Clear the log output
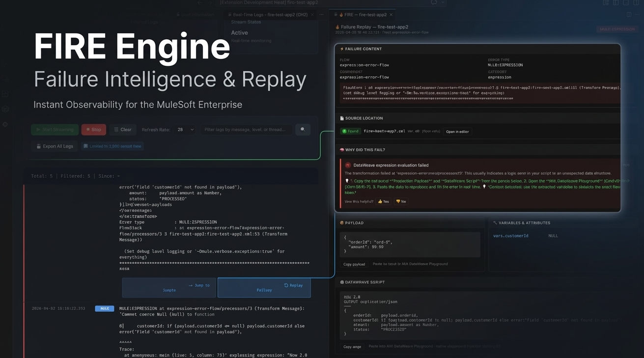644x358 pixels. (x=123, y=130)
